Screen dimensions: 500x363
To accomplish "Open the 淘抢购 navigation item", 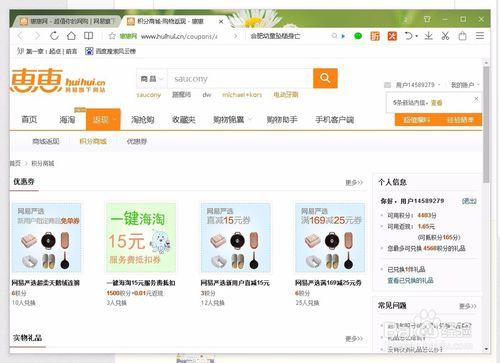I will point(142,119).
